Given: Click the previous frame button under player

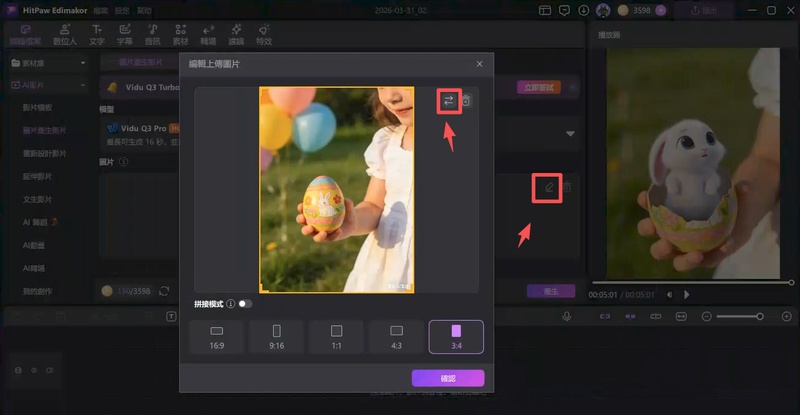Looking at the screenshot, I should (669, 295).
